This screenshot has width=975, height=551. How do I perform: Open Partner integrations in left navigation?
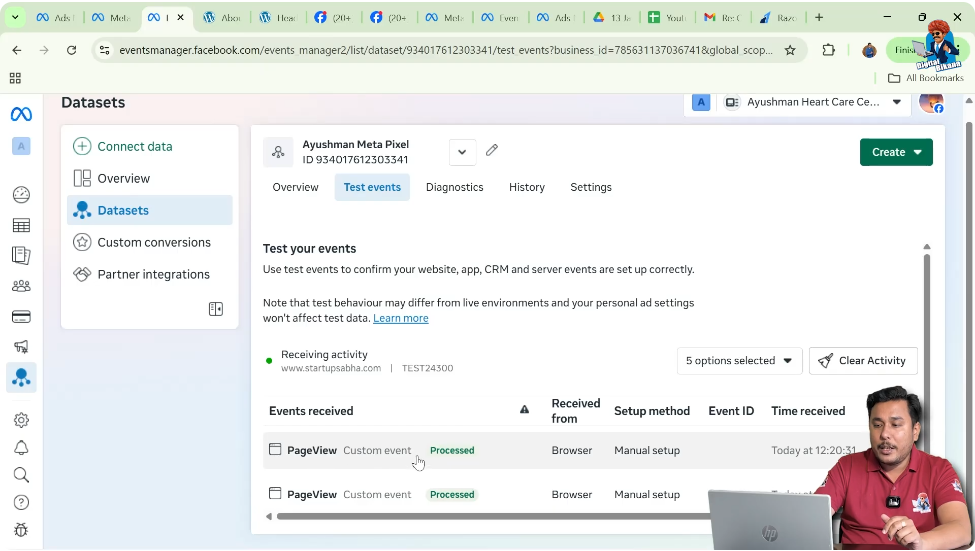[x=150, y=274]
